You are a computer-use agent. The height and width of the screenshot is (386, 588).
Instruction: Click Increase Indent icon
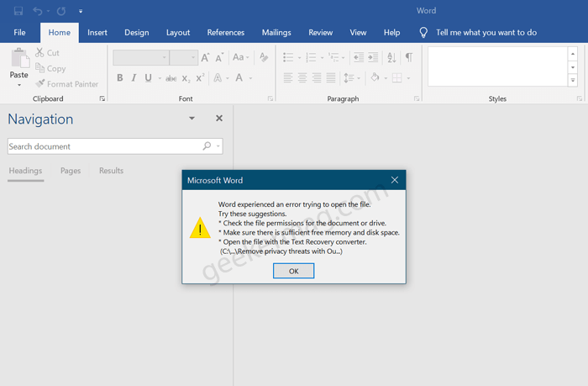(x=373, y=57)
